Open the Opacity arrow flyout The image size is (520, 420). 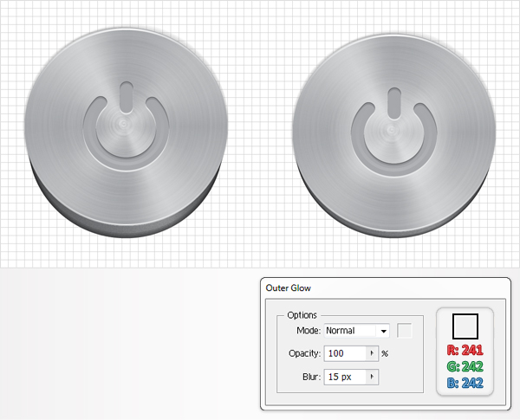[372, 353]
